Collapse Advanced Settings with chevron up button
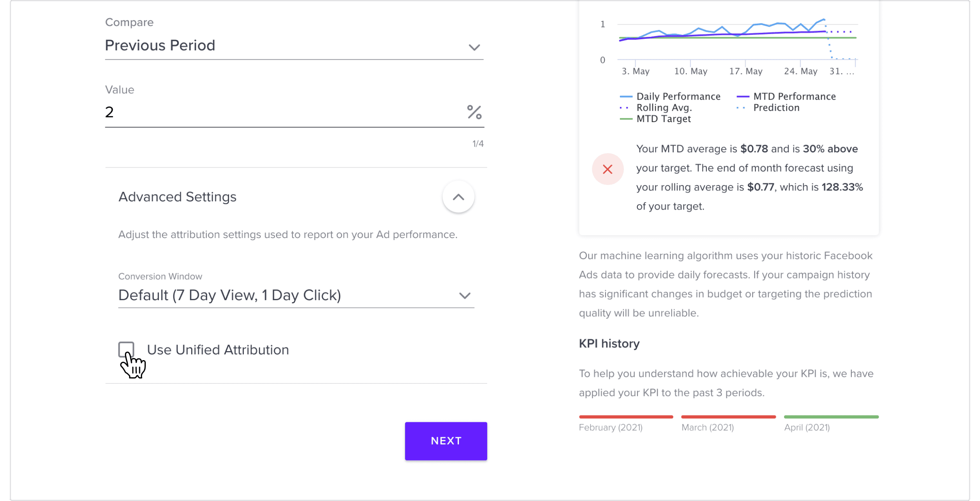This screenshot has width=980, height=501. click(458, 197)
